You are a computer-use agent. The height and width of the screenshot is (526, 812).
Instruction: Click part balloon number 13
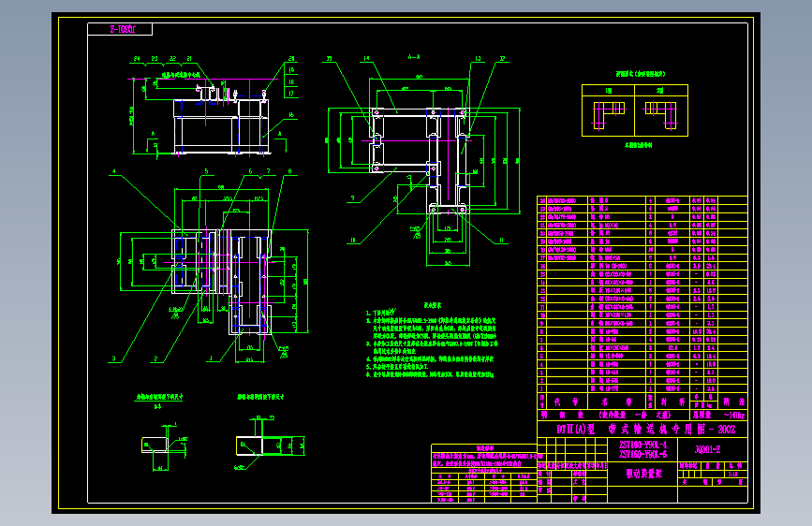[478, 59]
